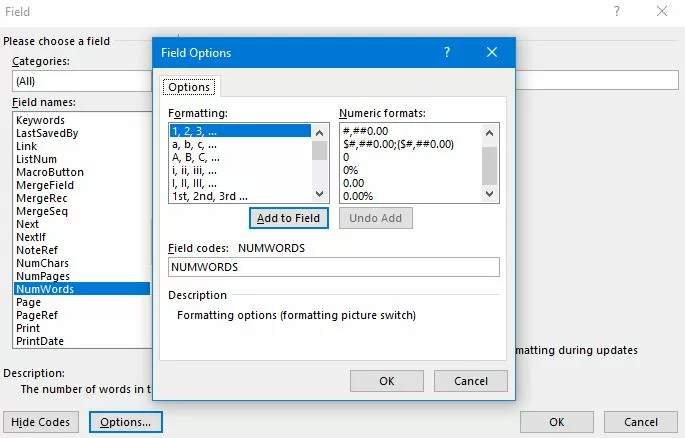Select the 'i, ii, iii, ...' formatting option
The image size is (685, 438).
(x=240, y=170)
